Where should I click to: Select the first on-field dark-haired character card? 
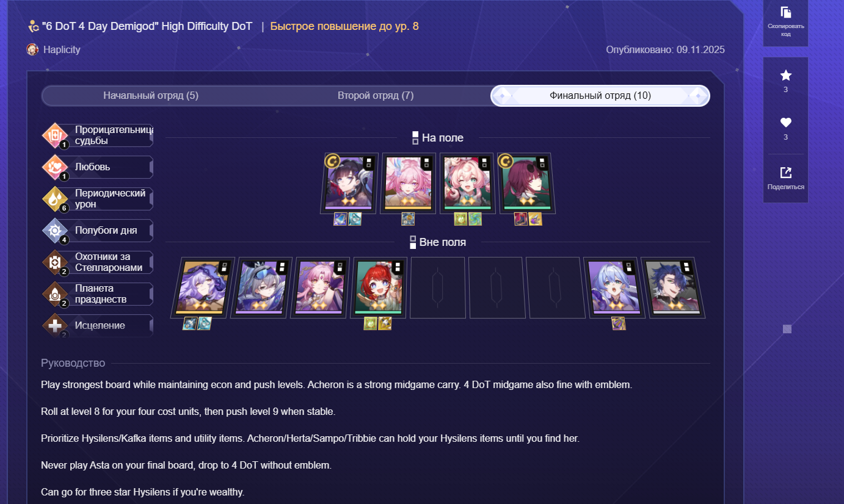349,183
